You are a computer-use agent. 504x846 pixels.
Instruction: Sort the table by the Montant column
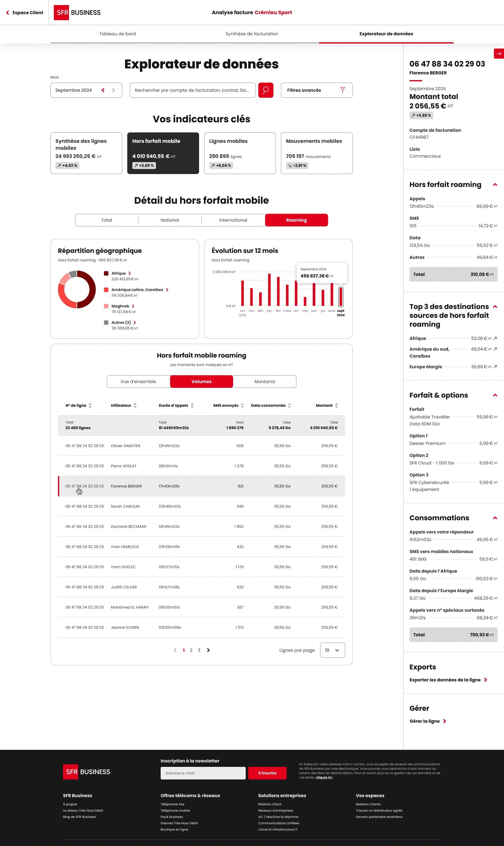pyautogui.click(x=336, y=405)
